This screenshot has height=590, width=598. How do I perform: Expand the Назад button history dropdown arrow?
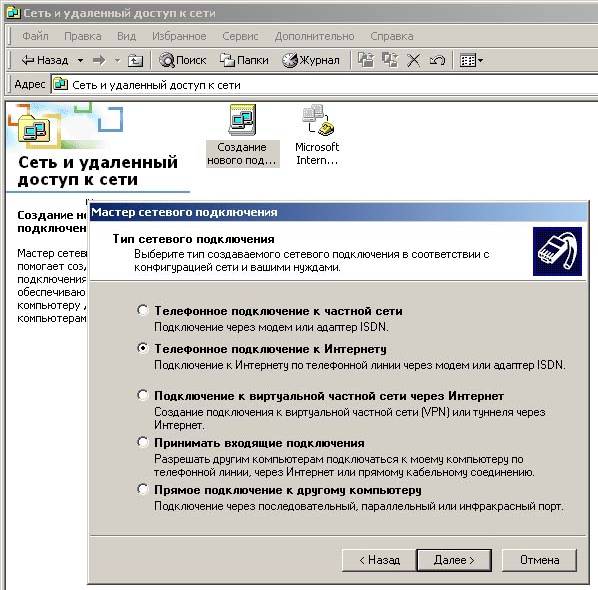pyautogui.click(x=80, y=60)
